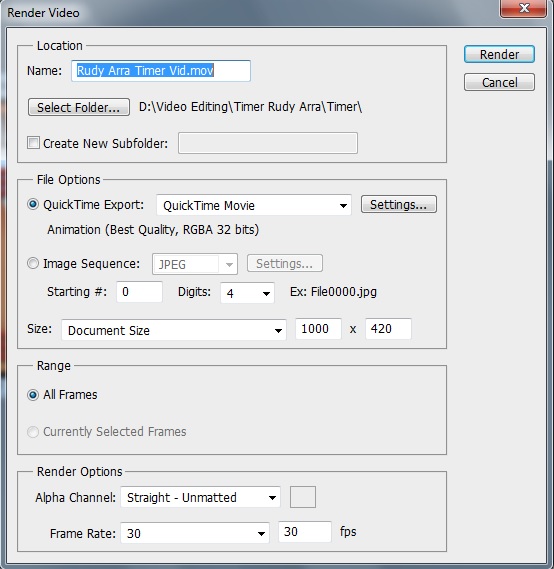Image resolution: width=554 pixels, height=569 pixels.
Task: Open the Digits dropdown
Action: [247, 293]
